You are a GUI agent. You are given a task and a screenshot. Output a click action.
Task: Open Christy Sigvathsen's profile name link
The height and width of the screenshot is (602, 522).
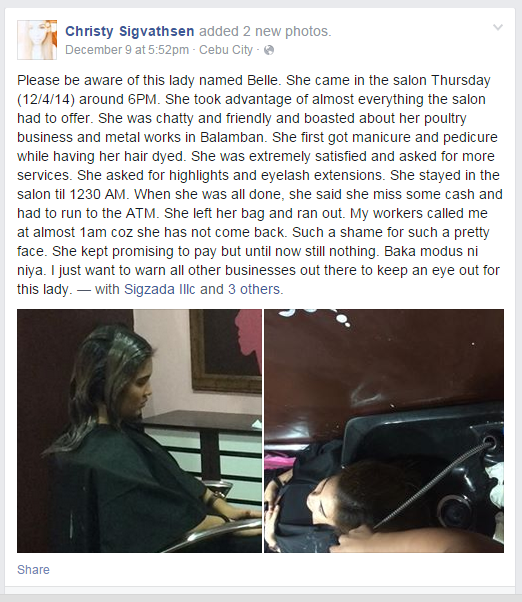pos(130,31)
